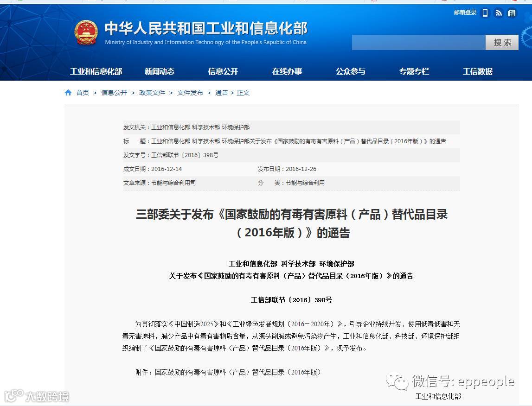Click the English ministry name subtitle
532x406 pixels.
[x=205, y=42]
